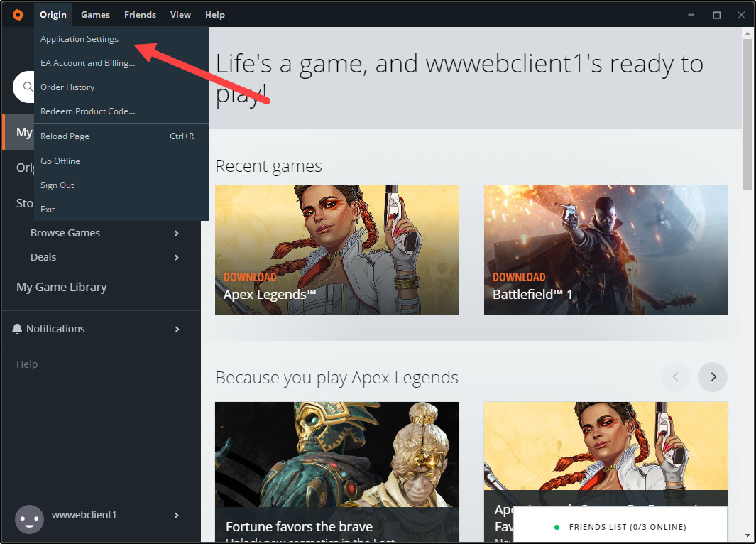Download Battlefield 1 from recent games
Screen dimensions: 756x544
(x=606, y=250)
